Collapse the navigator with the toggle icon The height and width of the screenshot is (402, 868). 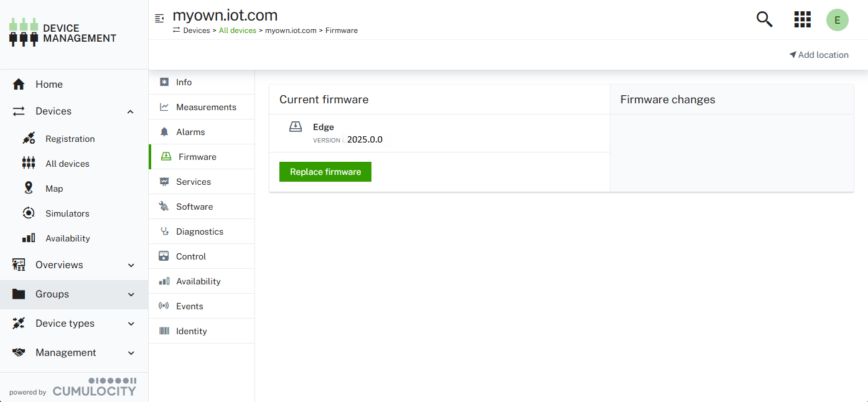tap(159, 18)
